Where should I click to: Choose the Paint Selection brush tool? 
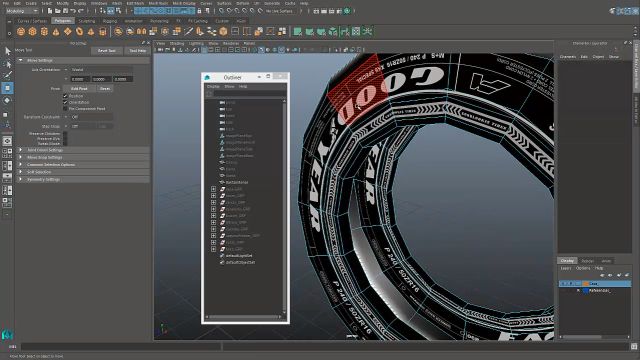[7, 75]
